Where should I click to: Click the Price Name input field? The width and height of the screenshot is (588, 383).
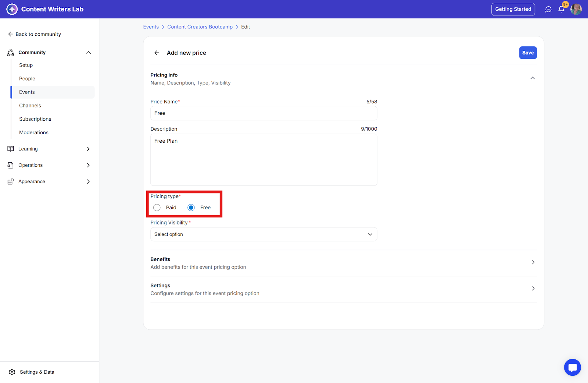coord(264,113)
